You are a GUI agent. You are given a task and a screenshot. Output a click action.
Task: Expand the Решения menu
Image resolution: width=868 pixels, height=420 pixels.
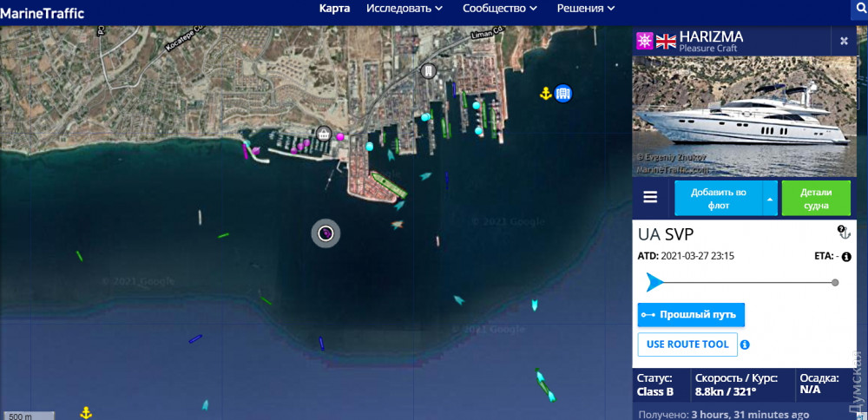tap(586, 9)
